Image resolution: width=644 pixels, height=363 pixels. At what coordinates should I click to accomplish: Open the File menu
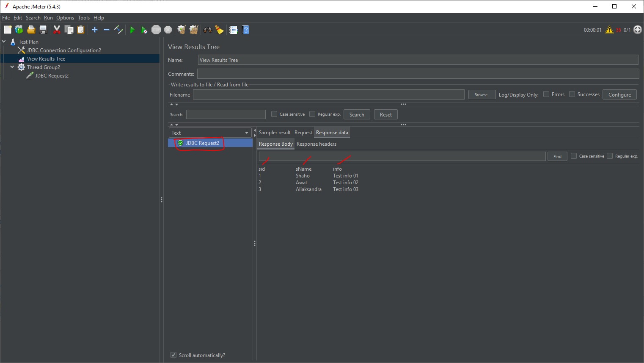click(x=6, y=18)
